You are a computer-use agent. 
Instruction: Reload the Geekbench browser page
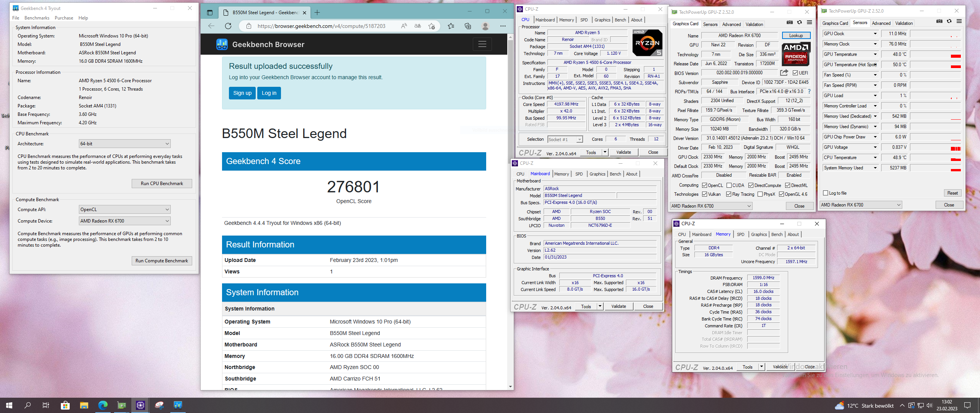[228, 26]
